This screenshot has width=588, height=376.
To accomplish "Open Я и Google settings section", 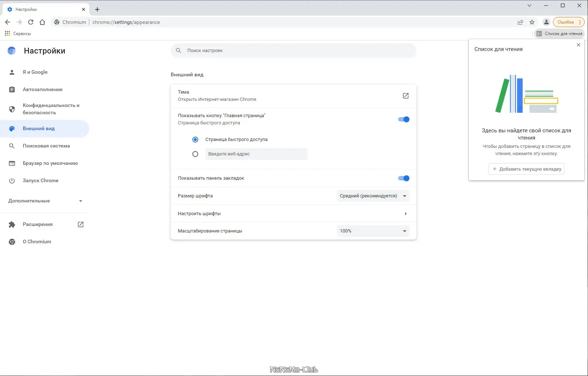I will pos(44,72).
